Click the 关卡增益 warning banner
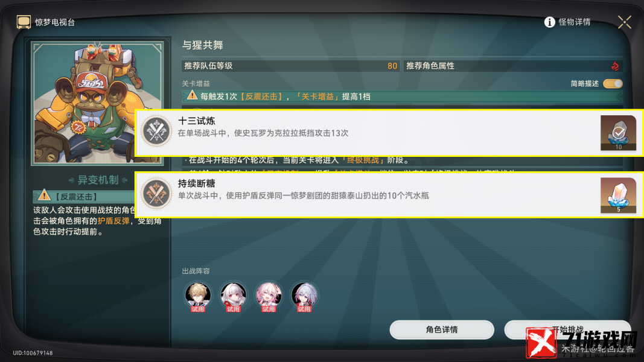 (x=403, y=97)
